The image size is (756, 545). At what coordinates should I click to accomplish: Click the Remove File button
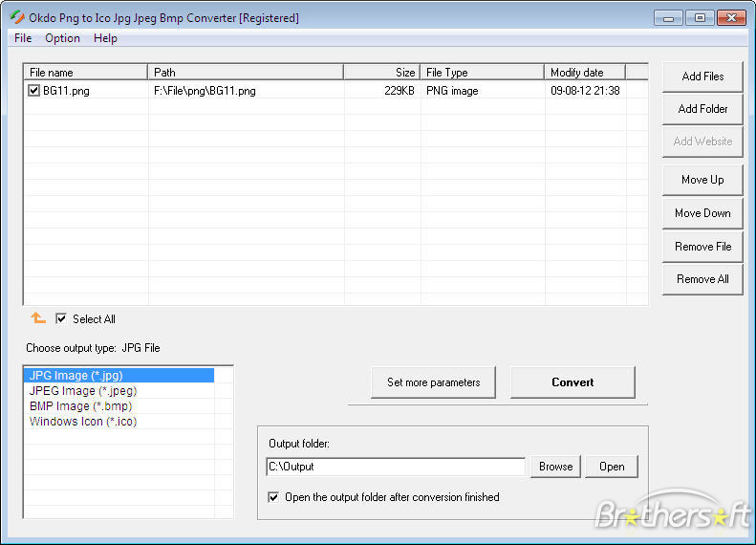click(x=702, y=247)
